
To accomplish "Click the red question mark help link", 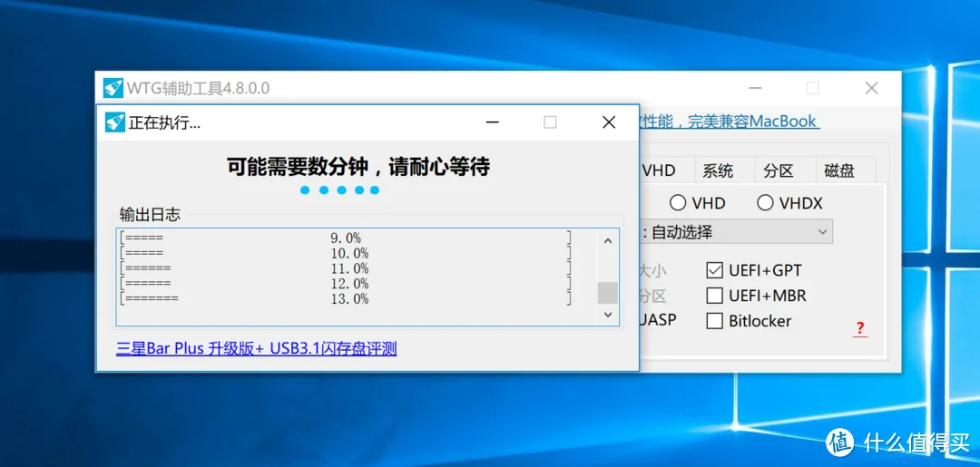I will tap(860, 328).
